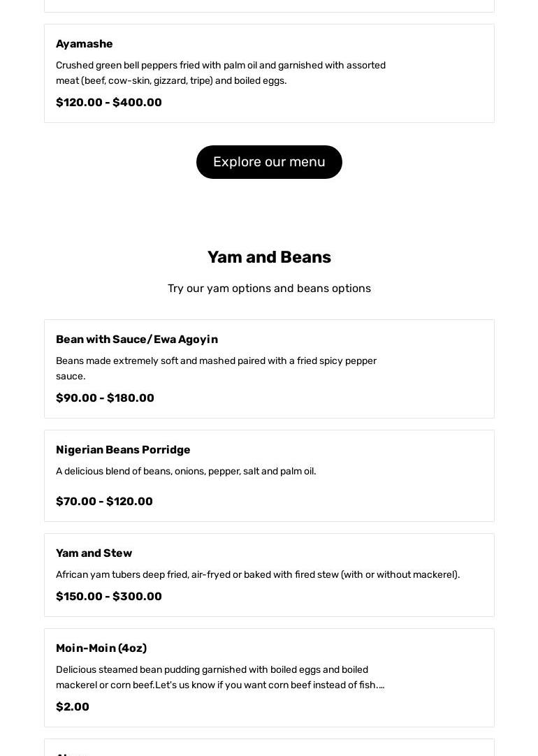Select the Nigerian Beans Porridge item
Viewport: 538px width, 756px height.
point(123,450)
